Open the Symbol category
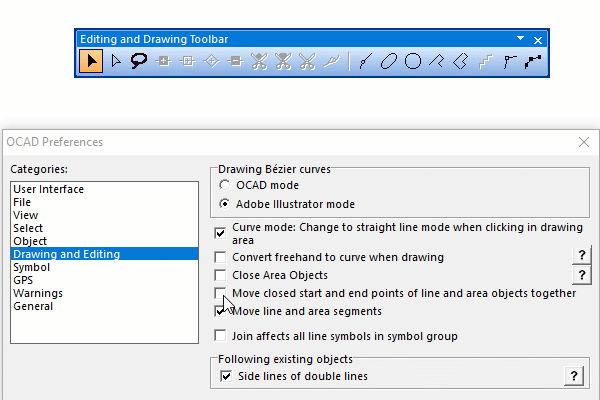 point(104,267)
